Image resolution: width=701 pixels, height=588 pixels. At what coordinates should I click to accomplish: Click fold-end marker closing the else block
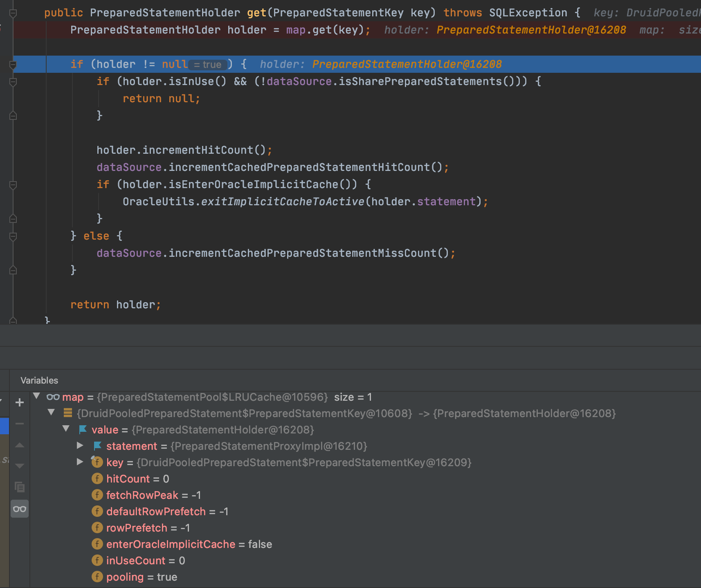[x=13, y=270]
